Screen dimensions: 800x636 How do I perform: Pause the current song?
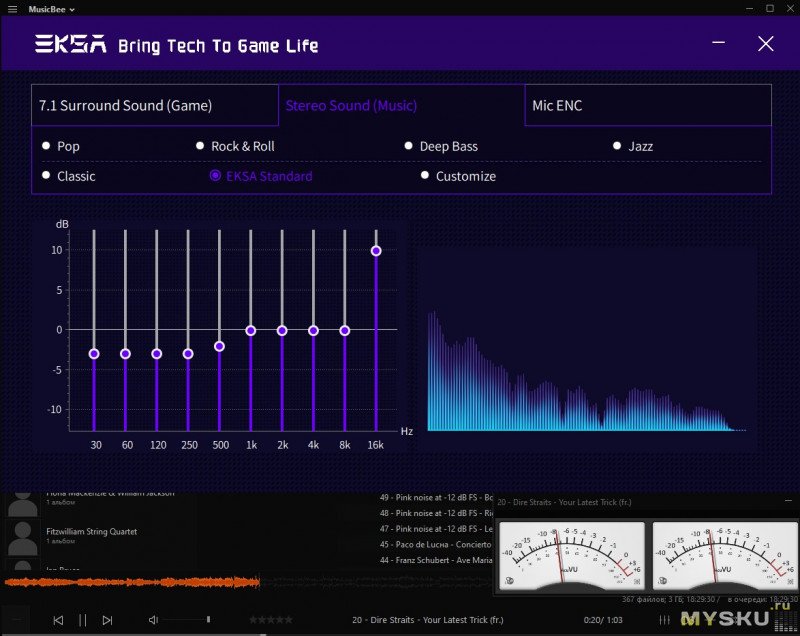click(83, 620)
